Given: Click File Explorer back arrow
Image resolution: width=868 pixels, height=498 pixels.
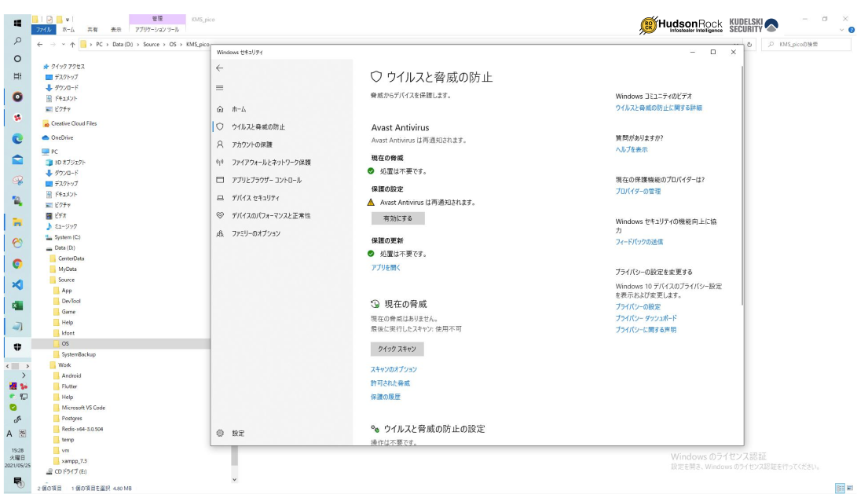Looking at the screenshot, I should [x=40, y=44].
